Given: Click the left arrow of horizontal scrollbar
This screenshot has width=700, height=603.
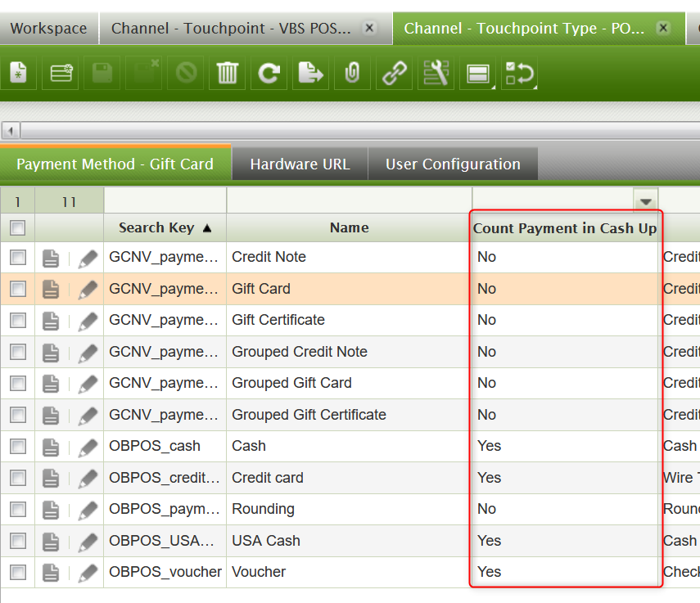Looking at the screenshot, I should 10,131.
